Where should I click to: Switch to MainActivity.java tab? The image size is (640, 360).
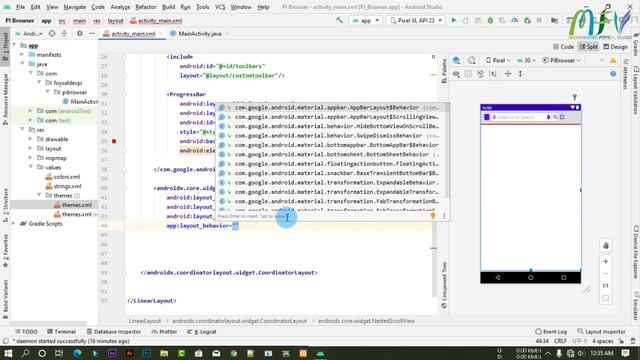199,34
